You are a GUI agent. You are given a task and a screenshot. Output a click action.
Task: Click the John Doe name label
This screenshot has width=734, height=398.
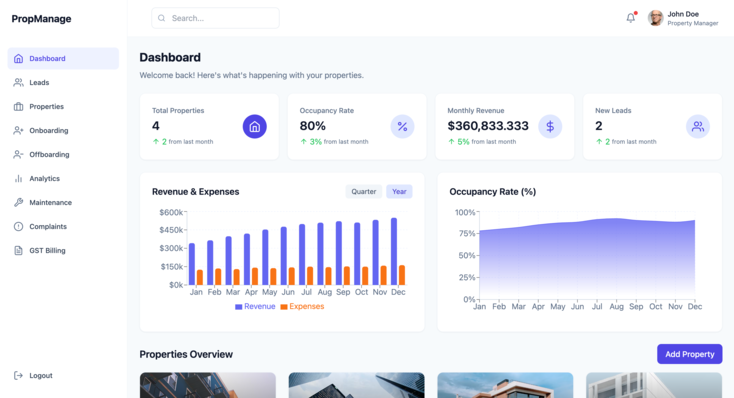click(683, 14)
